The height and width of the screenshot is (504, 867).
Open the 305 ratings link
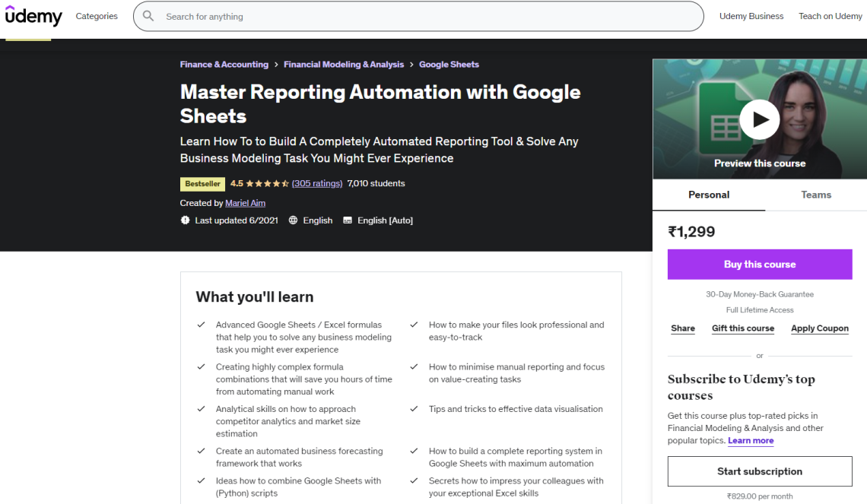[317, 183]
